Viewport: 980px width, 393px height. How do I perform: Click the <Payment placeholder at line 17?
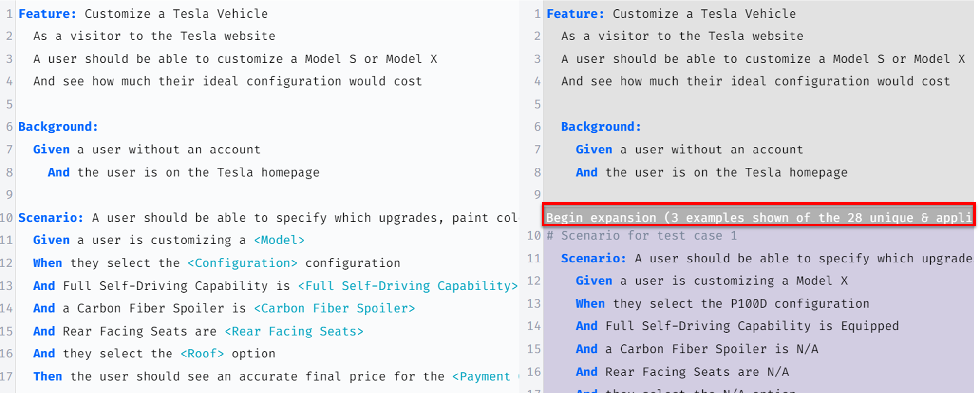481,376
